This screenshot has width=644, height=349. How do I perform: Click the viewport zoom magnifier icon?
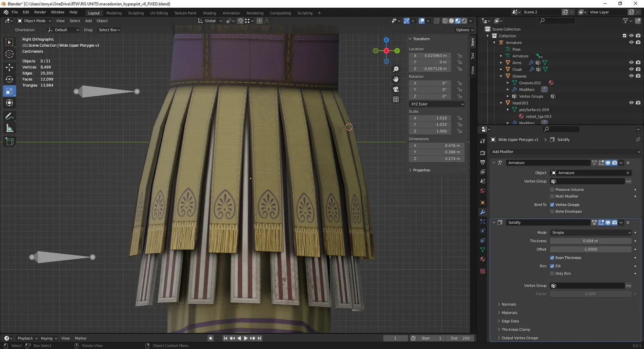click(x=396, y=69)
